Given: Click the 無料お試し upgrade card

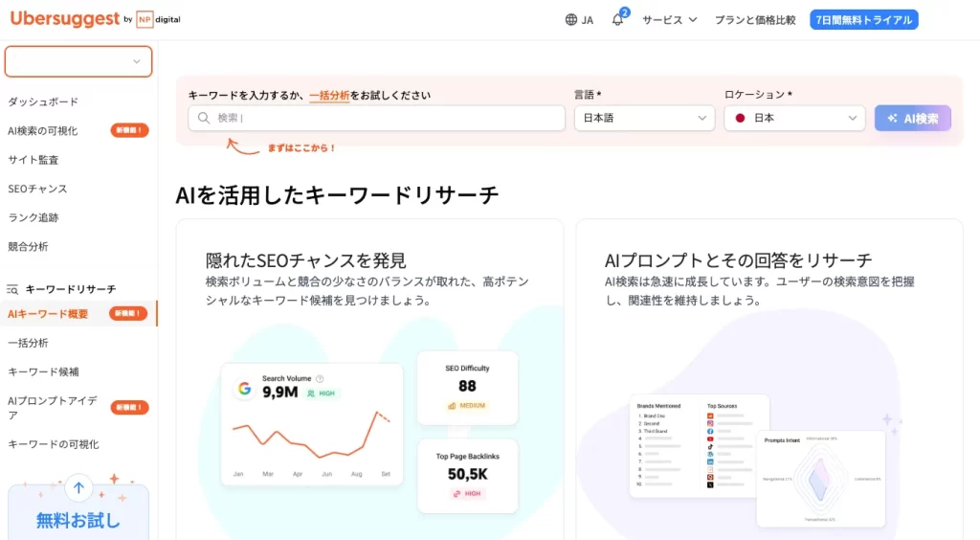Looking at the screenshot, I should pyautogui.click(x=78, y=512).
